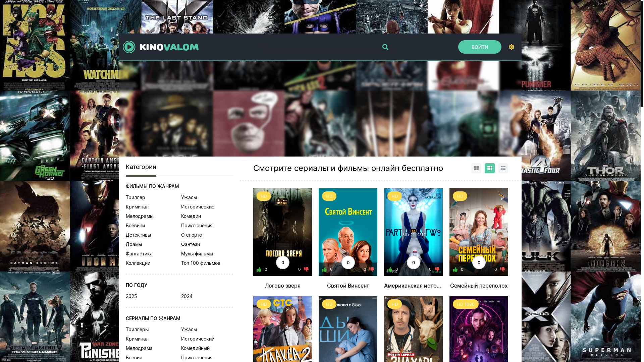This screenshot has width=644, height=362.
Task: Like the Святой Винсент movie
Action: (x=324, y=269)
